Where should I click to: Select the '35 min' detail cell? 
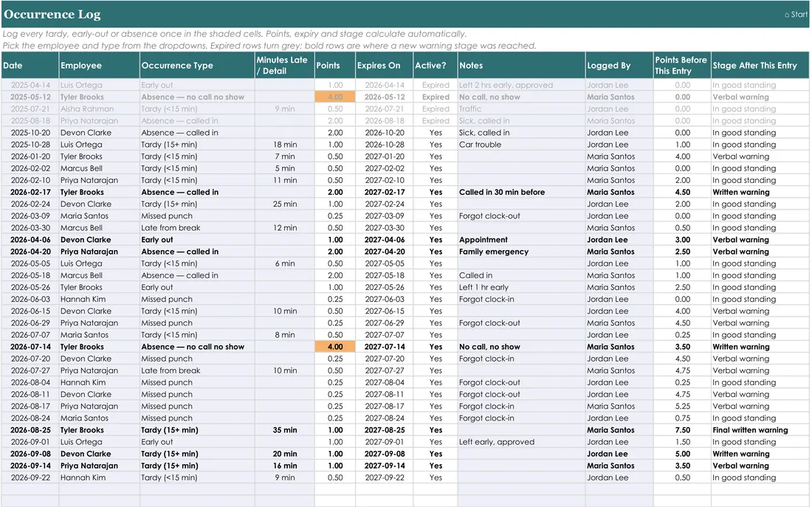click(x=284, y=430)
